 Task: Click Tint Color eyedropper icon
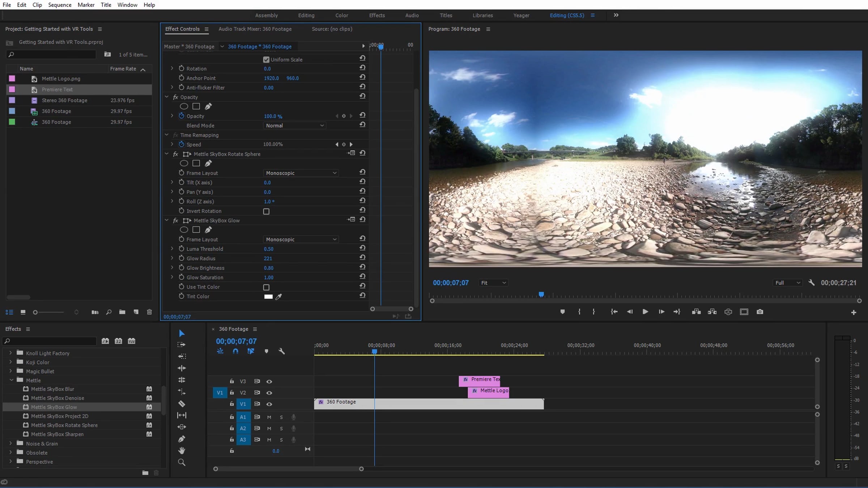click(278, 296)
